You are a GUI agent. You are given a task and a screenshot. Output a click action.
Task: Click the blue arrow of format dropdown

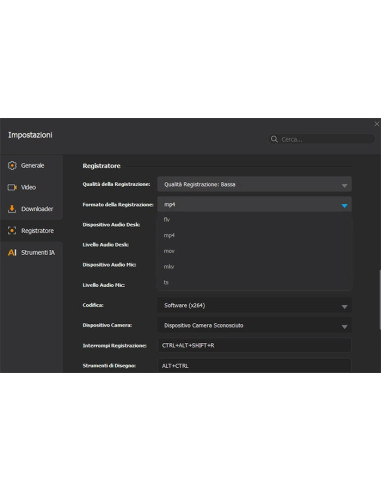(345, 206)
